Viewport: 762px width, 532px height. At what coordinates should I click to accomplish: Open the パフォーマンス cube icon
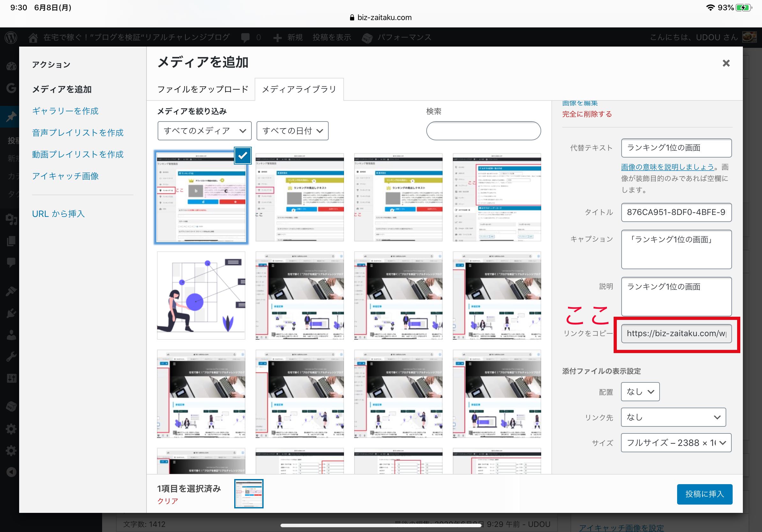click(367, 38)
